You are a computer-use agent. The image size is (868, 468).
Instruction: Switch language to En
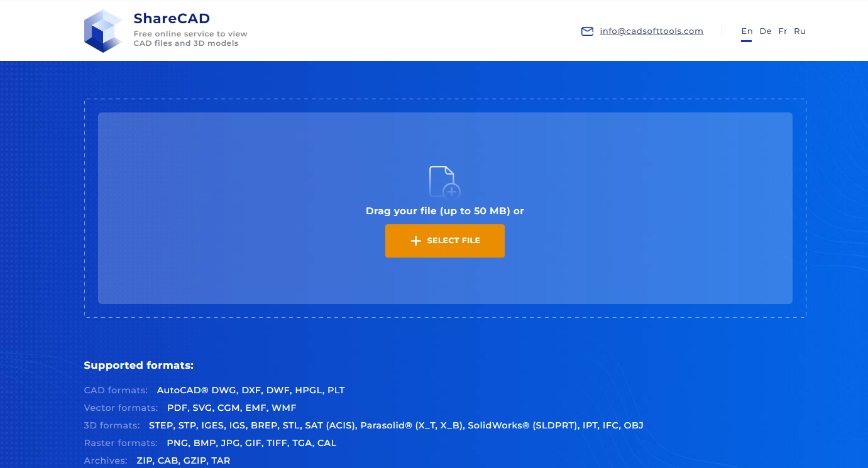(747, 31)
